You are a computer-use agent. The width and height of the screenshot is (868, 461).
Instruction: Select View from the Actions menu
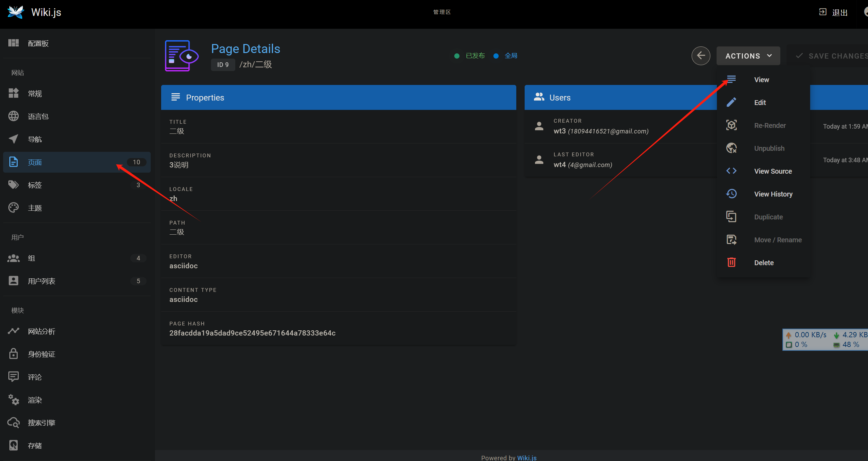click(x=761, y=80)
